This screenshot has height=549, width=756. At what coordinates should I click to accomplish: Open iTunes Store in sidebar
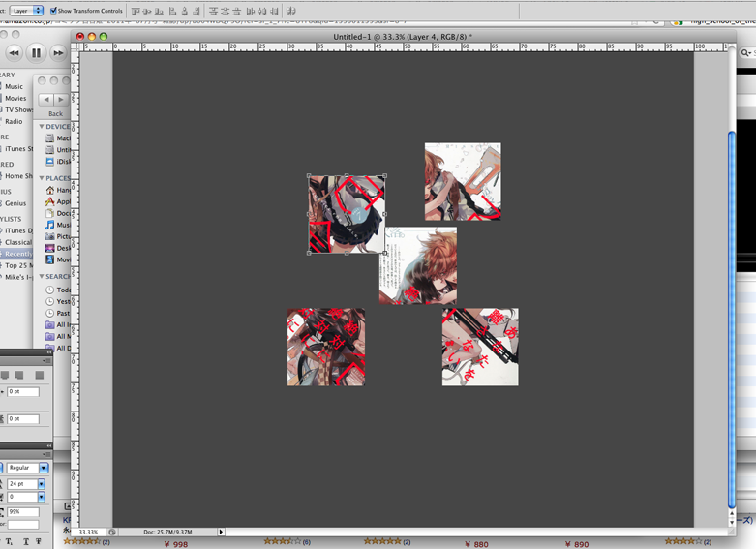click(x=18, y=148)
